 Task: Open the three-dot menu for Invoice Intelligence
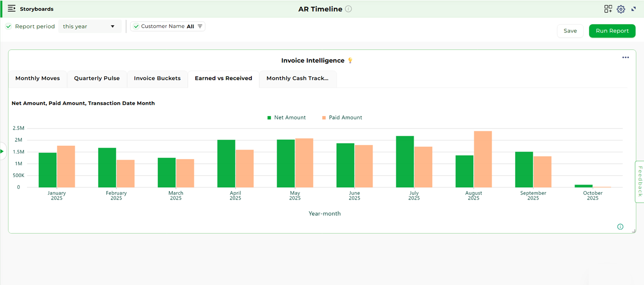625,58
